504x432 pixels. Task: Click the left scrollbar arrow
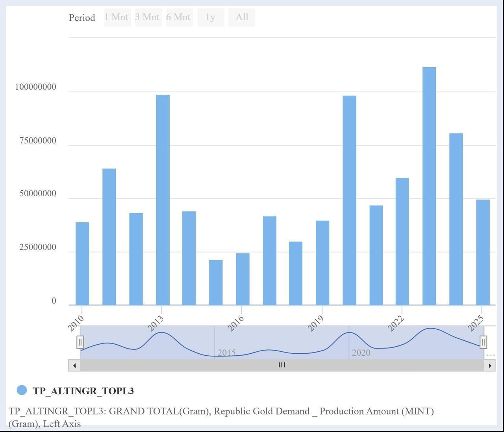click(x=74, y=365)
